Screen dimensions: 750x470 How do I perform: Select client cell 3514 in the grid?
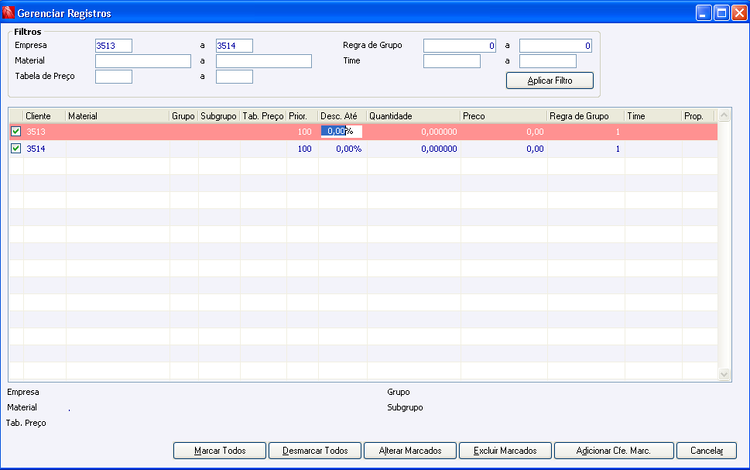(x=44, y=149)
